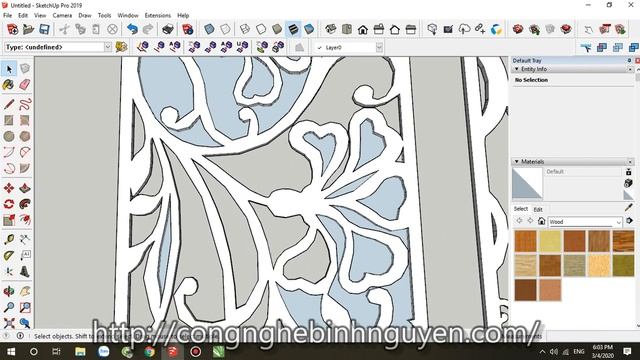
Task: Open the Windows Start menu
Action: pyautogui.click(x=11, y=351)
